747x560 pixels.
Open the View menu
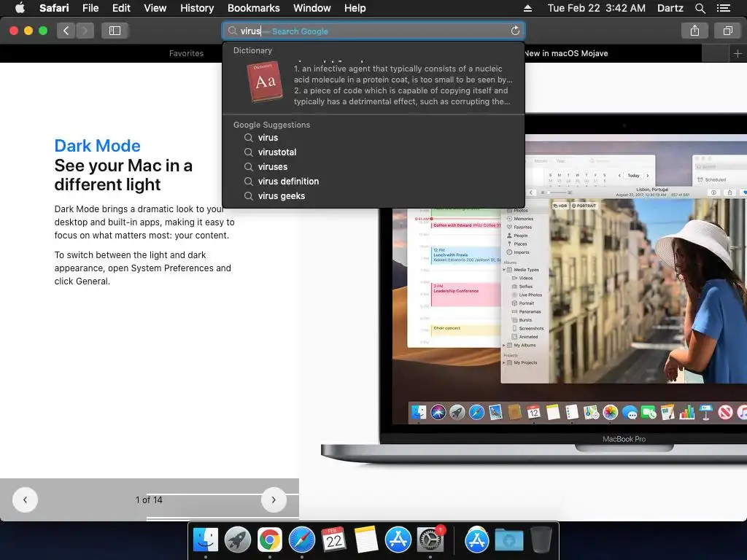[x=155, y=8]
